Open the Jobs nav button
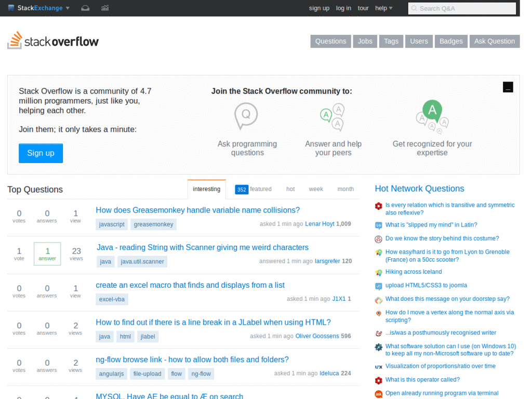The width and height of the screenshot is (532, 399). [365, 42]
